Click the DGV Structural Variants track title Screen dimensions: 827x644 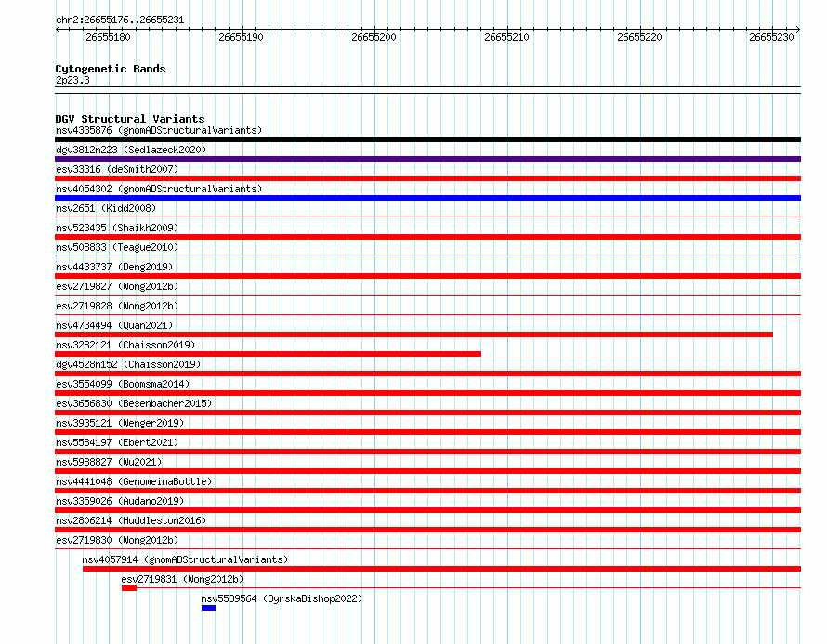click(130, 119)
